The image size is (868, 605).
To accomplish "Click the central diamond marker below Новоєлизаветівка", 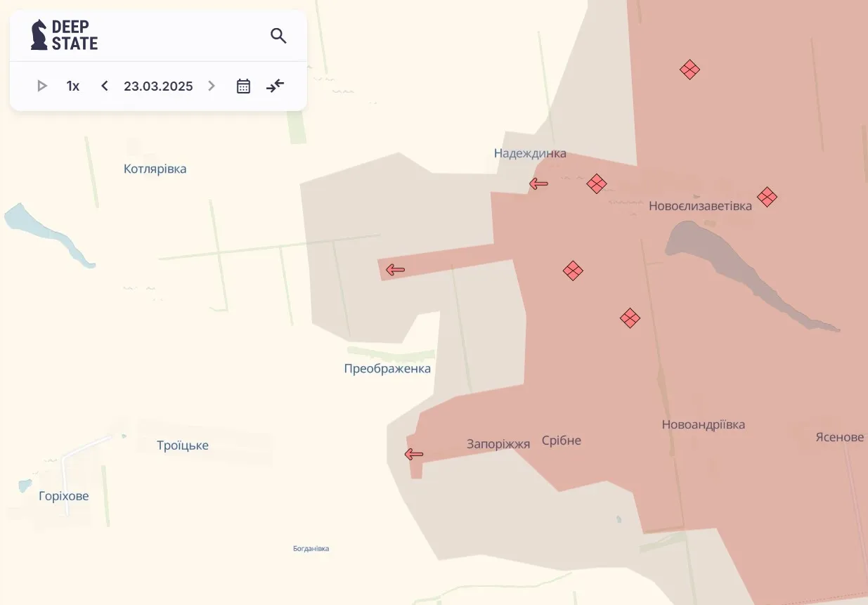I will (x=573, y=271).
